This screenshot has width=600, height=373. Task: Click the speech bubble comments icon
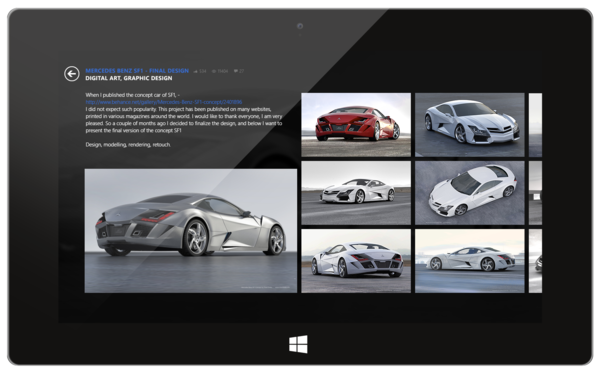pyautogui.click(x=236, y=71)
